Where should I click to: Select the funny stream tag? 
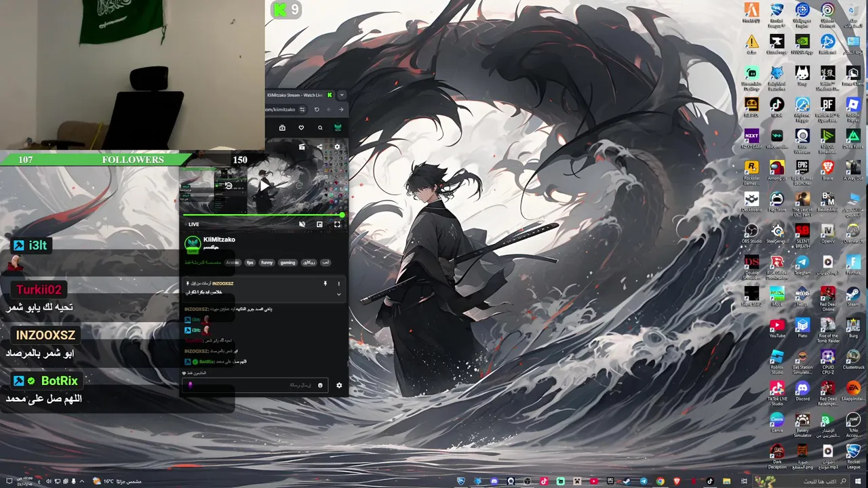pos(267,262)
